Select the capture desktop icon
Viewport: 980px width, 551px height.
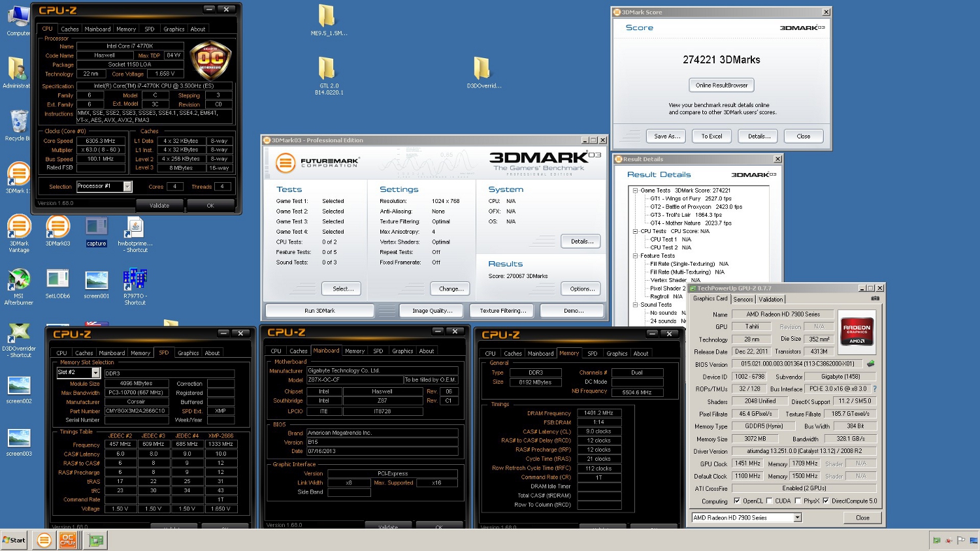pyautogui.click(x=96, y=232)
